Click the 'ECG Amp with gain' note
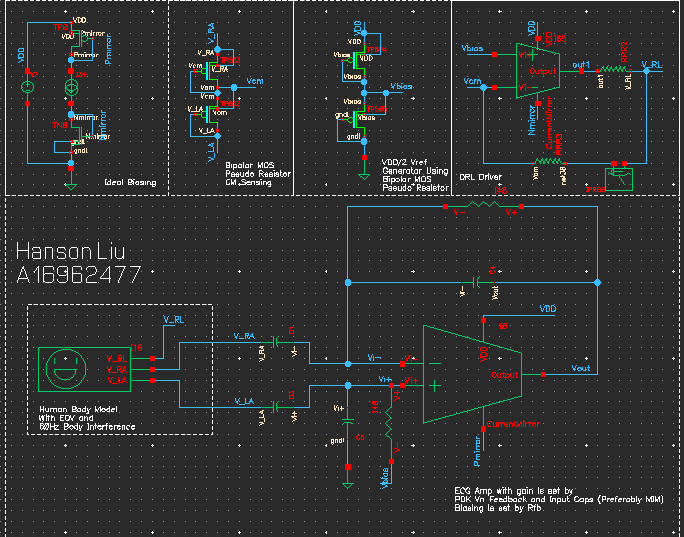 click(x=559, y=499)
